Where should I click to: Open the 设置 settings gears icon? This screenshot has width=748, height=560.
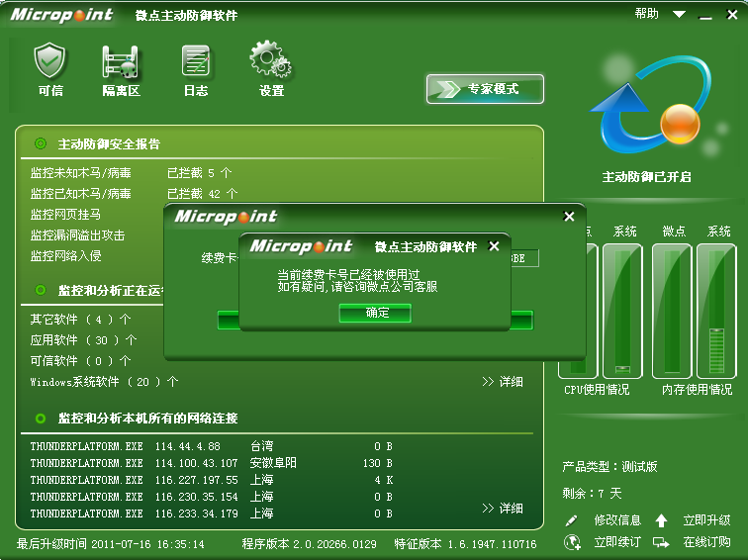tap(271, 69)
